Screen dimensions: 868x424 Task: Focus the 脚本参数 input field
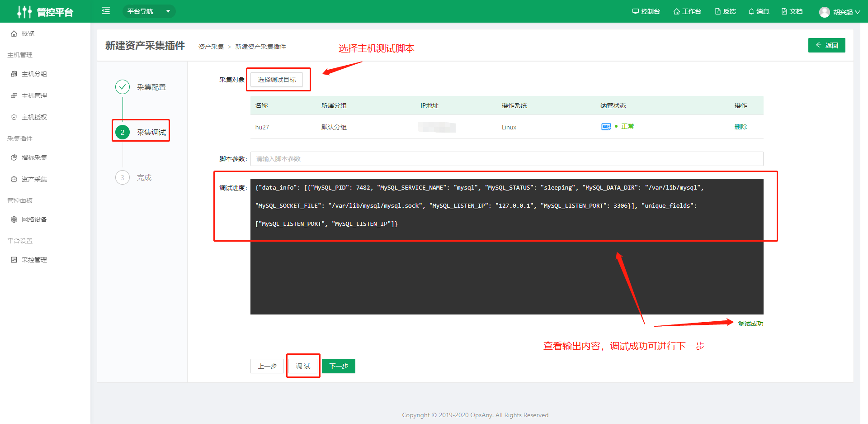tap(507, 159)
